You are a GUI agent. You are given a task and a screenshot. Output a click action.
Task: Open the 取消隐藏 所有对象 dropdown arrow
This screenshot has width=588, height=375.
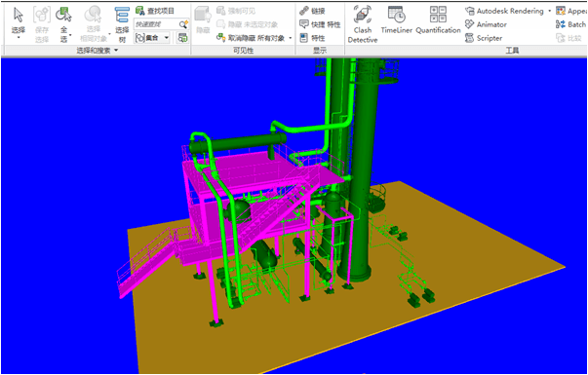(x=291, y=38)
